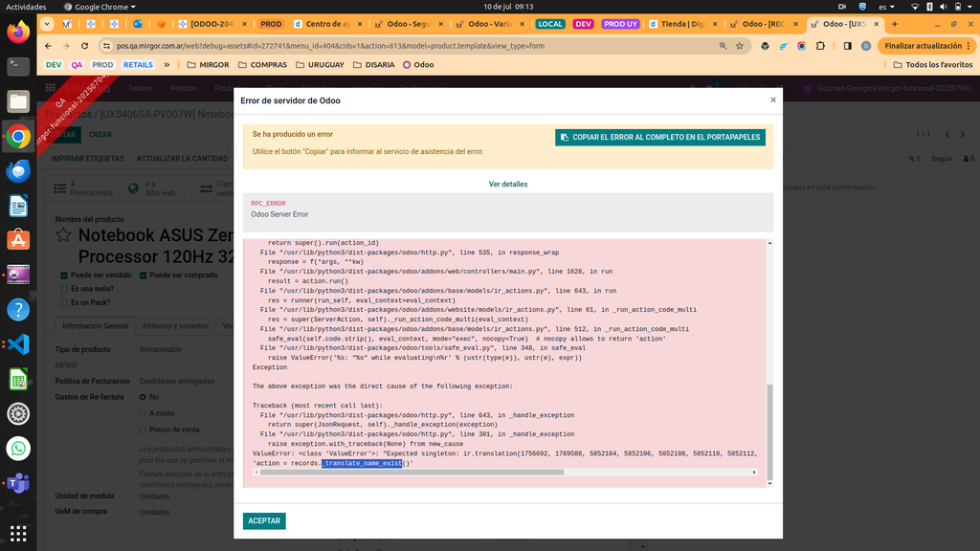Select 'A costo' radio option
Viewport: 980px width, 551px height.
point(143,413)
